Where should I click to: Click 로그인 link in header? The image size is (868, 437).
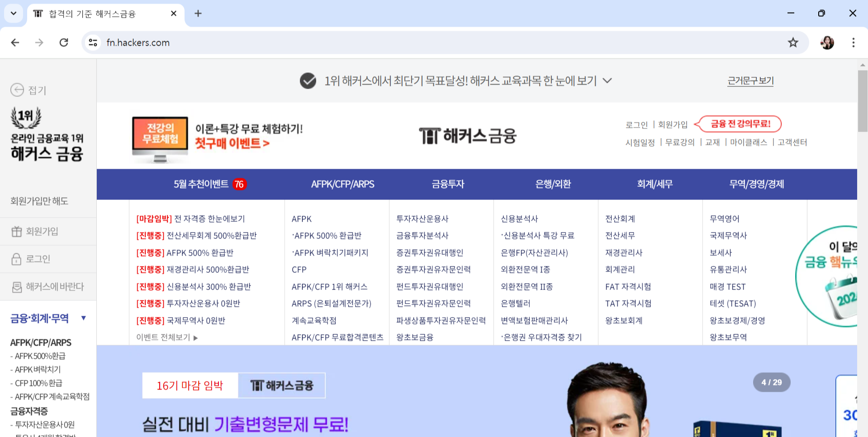(636, 124)
